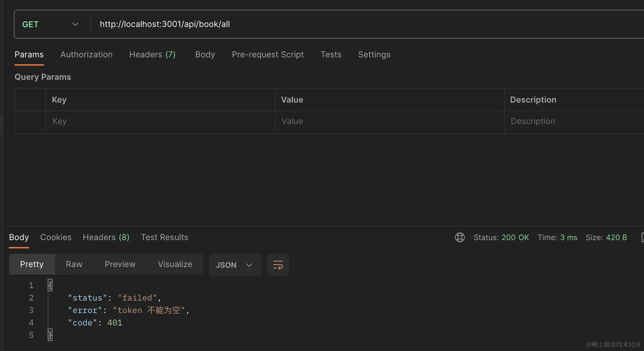The height and width of the screenshot is (351, 644).
Task: Open the response Cookies tab
Action: tap(56, 237)
